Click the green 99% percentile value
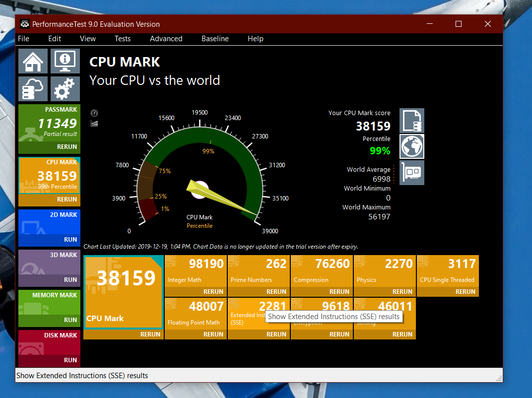 tap(380, 151)
